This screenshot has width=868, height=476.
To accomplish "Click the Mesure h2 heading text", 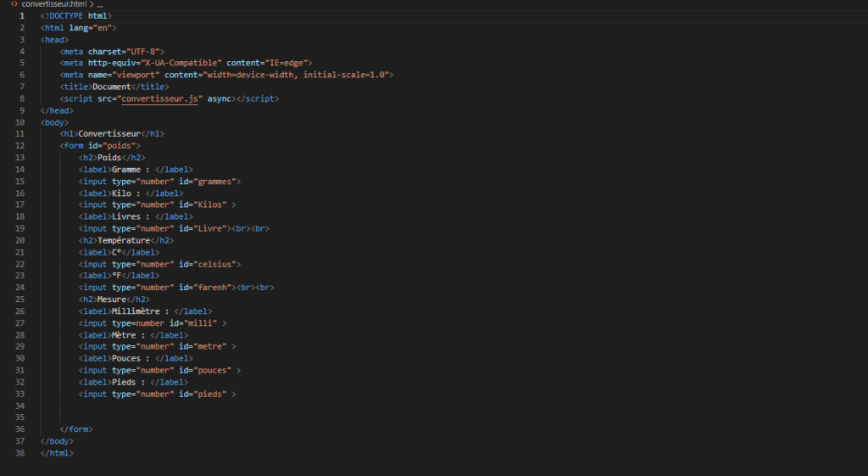I will tap(112, 300).
